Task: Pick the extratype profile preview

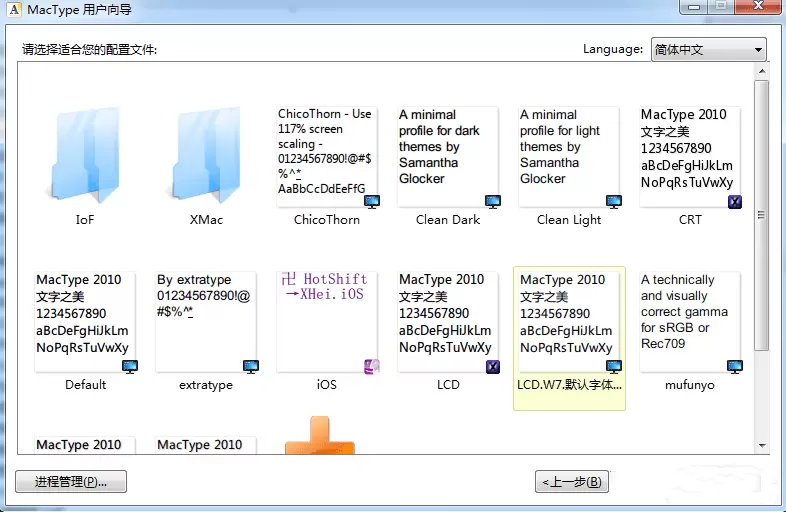Action: pyautogui.click(x=206, y=322)
